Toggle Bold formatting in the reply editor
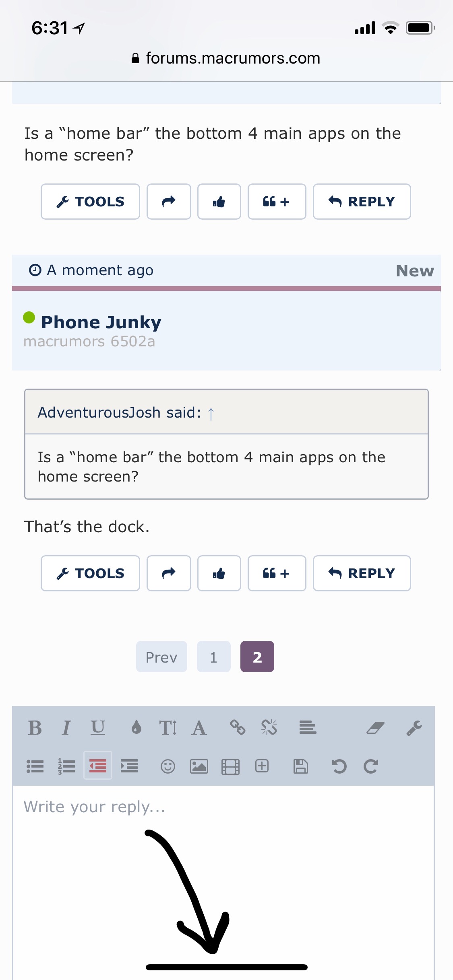This screenshot has height=980, width=453. pyautogui.click(x=35, y=728)
